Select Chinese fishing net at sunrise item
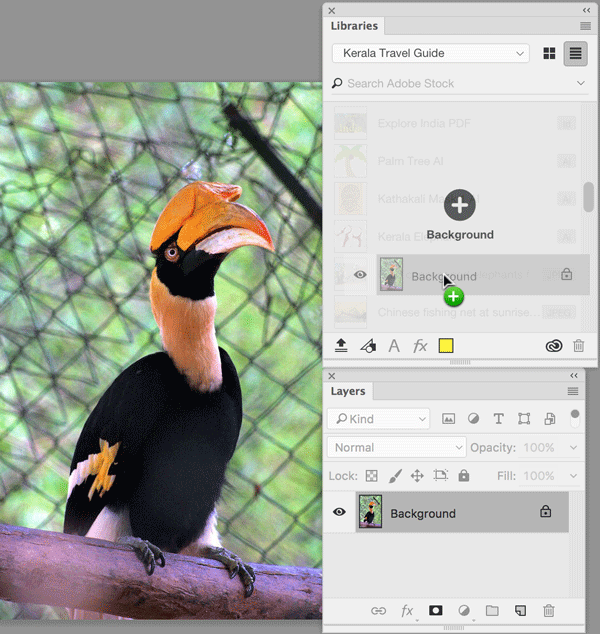The image size is (600, 634). 455,312
